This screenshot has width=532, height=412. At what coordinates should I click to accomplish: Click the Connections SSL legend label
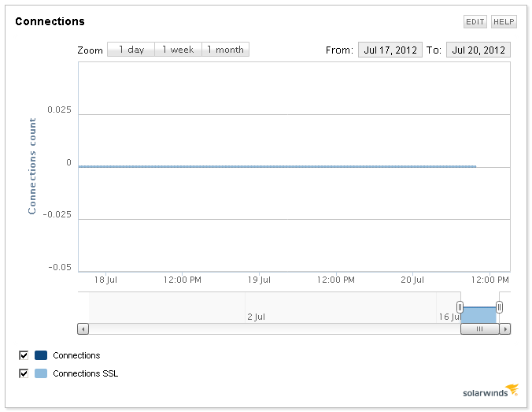coord(86,373)
